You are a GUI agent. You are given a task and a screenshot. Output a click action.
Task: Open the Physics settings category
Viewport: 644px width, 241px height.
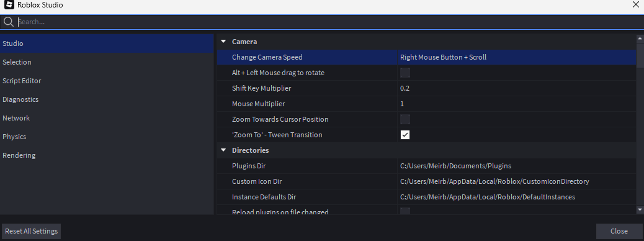[107, 137]
